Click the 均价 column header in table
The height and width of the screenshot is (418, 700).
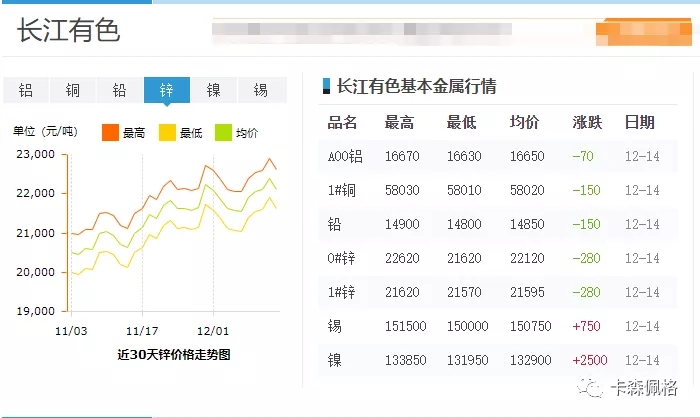point(524,122)
